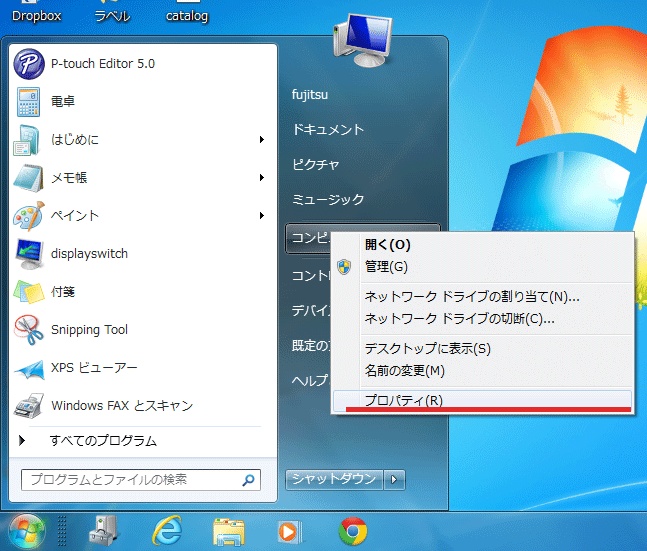Launch the calculator 電卓 icon

[28, 102]
